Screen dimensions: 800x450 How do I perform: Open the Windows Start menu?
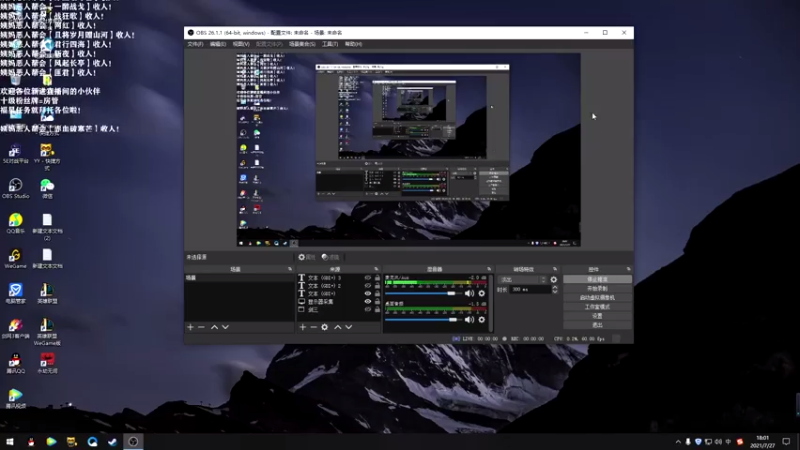(10, 441)
